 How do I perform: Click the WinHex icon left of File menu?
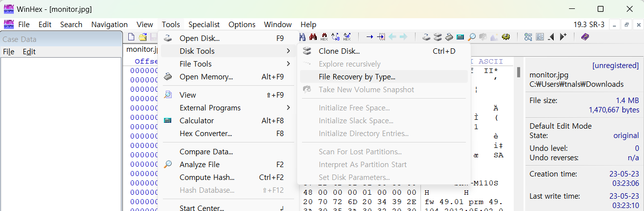(x=8, y=24)
